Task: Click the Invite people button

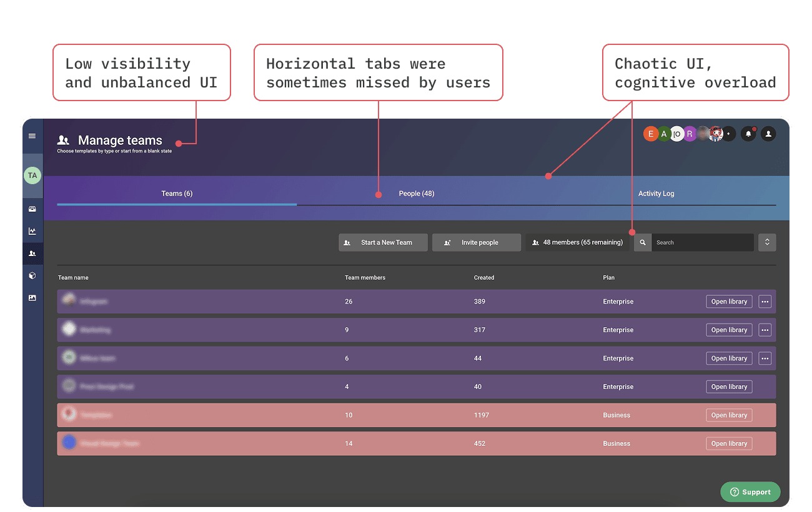Action: [477, 242]
